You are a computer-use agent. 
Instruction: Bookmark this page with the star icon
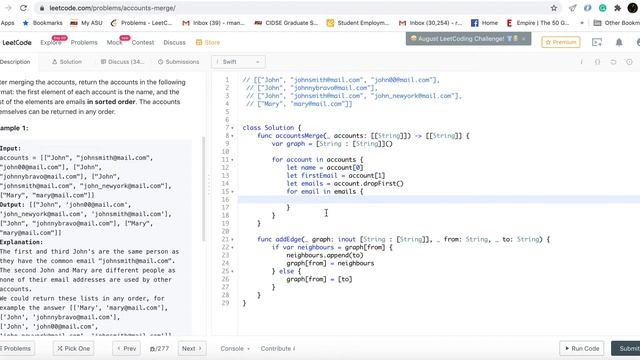click(554, 8)
